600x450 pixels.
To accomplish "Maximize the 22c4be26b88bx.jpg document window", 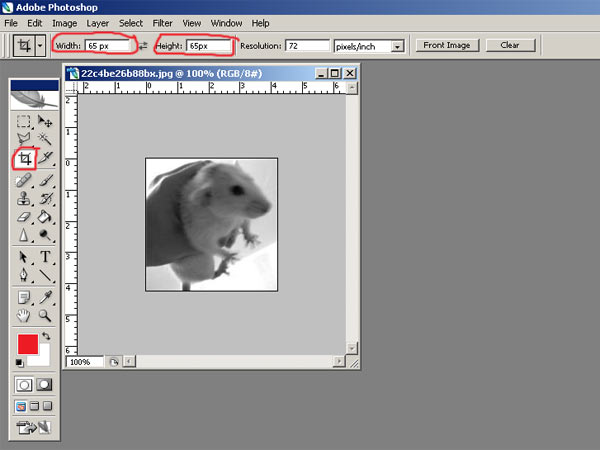I will [335, 73].
